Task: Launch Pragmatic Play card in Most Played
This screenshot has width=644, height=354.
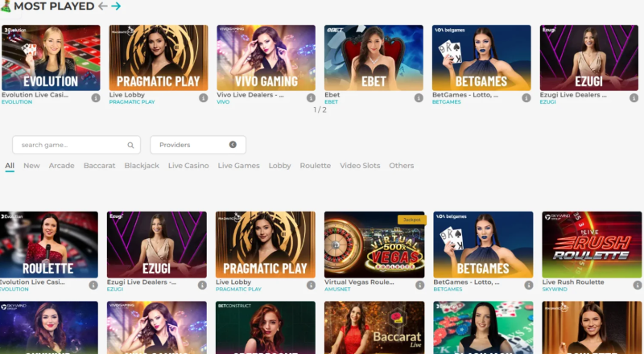Action: click(x=159, y=57)
